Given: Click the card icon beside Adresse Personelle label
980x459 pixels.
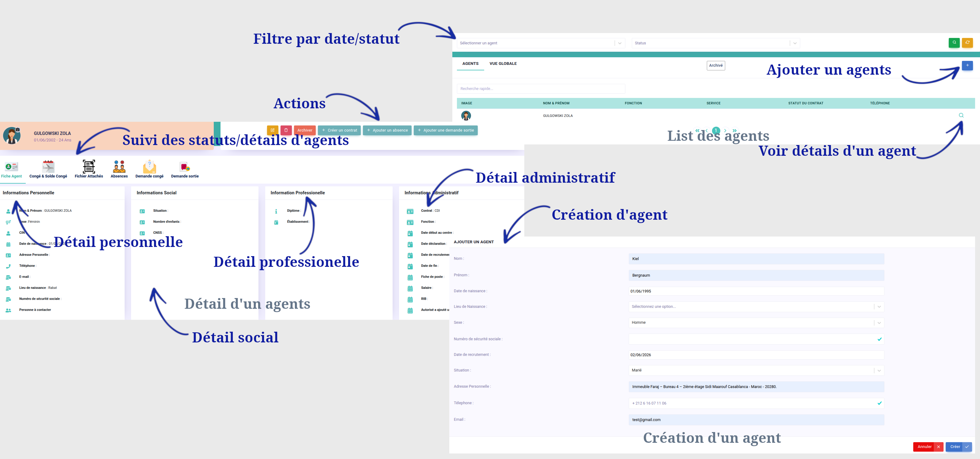Looking at the screenshot, I should point(8,255).
